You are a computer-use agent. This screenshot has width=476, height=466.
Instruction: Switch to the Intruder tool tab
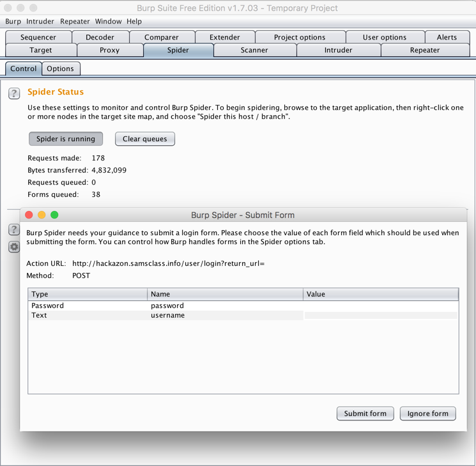[x=339, y=50]
